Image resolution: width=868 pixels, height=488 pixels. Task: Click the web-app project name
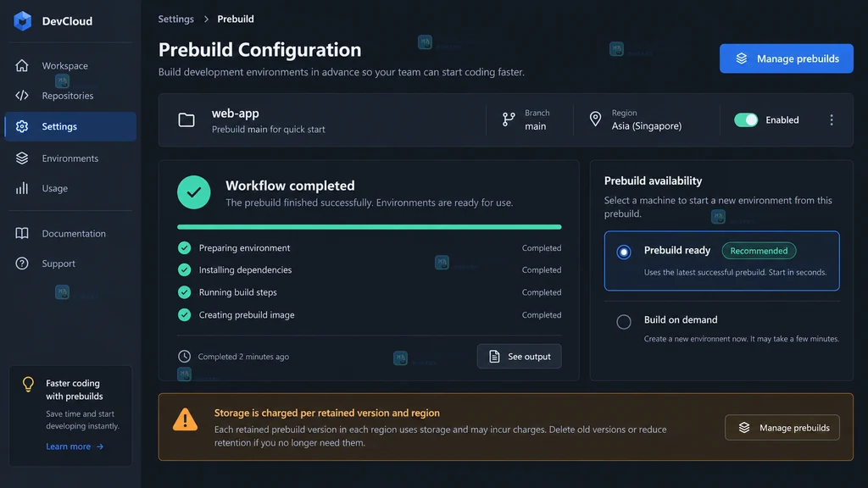pyautogui.click(x=236, y=113)
